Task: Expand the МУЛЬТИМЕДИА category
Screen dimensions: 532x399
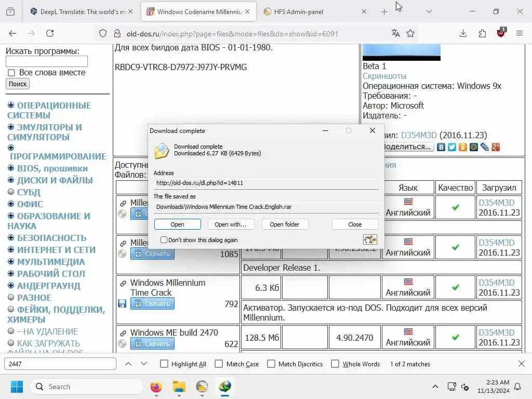Action: [11, 261]
